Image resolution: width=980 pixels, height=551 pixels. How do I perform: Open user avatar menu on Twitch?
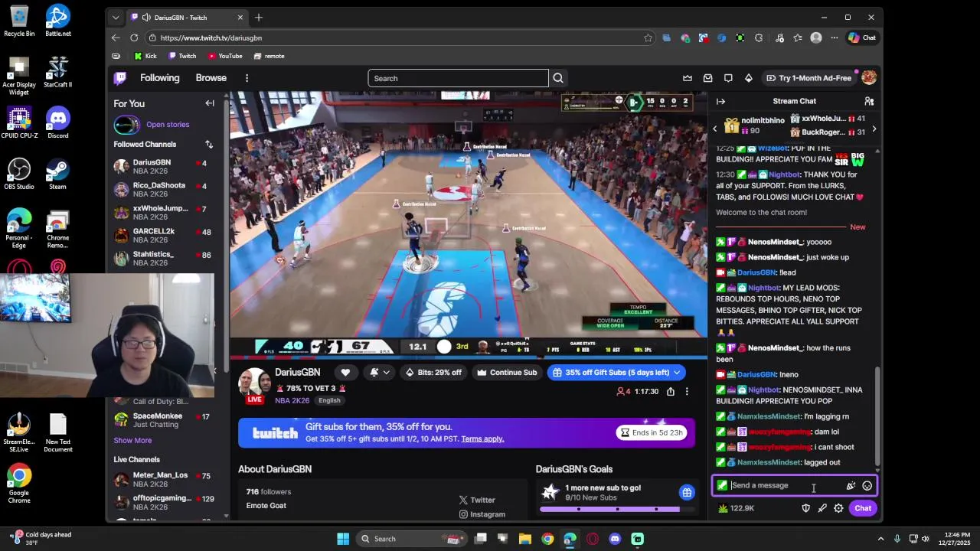869,78
